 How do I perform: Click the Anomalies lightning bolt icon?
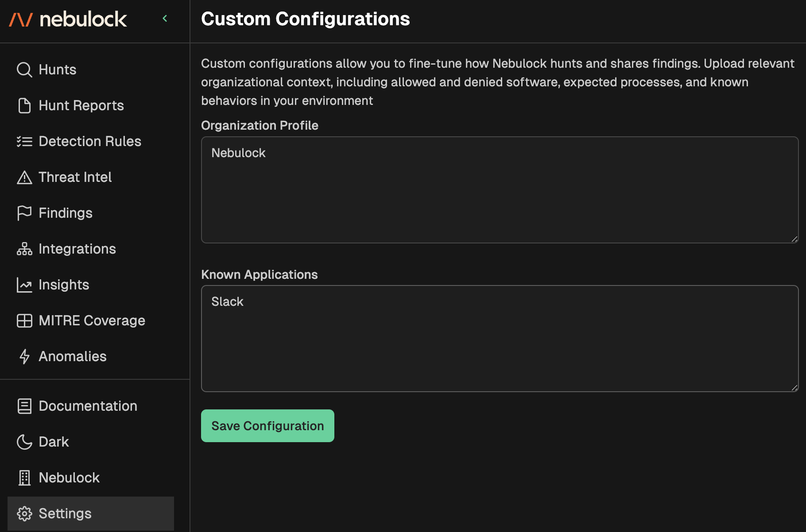24,357
